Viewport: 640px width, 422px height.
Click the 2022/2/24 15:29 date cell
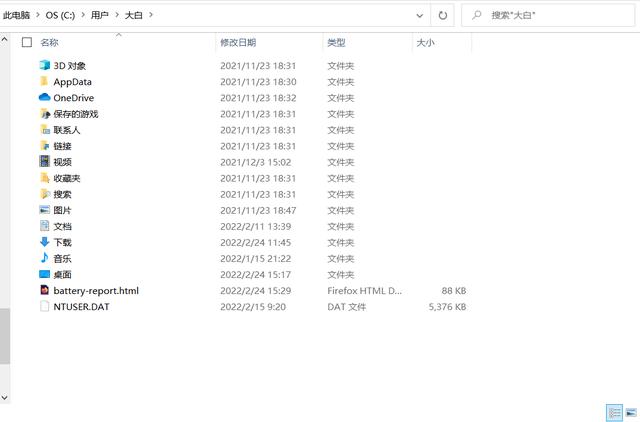tap(256, 291)
